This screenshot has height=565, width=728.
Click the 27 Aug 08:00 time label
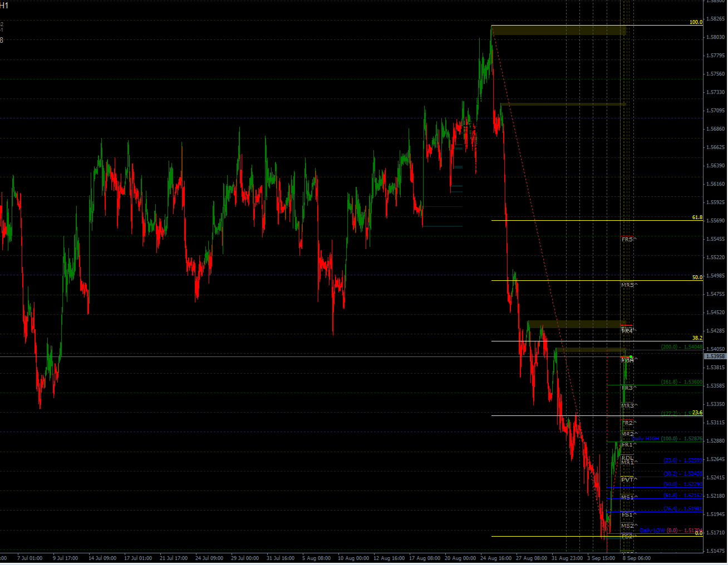click(532, 558)
